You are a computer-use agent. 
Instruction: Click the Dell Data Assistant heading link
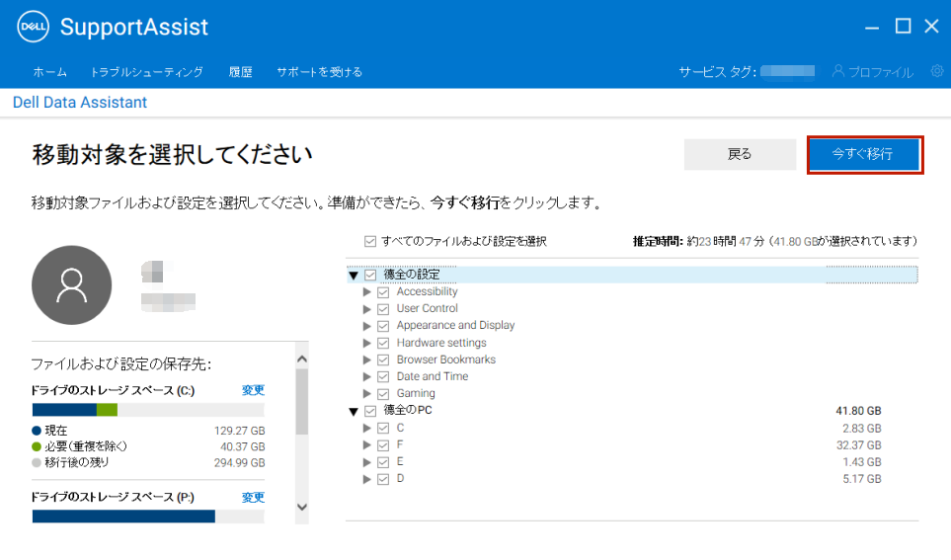(x=80, y=102)
